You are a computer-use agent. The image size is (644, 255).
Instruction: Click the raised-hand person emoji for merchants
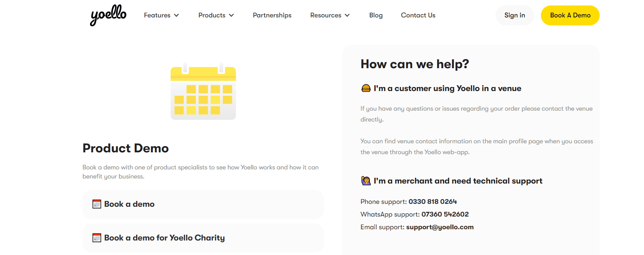pyautogui.click(x=366, y=181)
